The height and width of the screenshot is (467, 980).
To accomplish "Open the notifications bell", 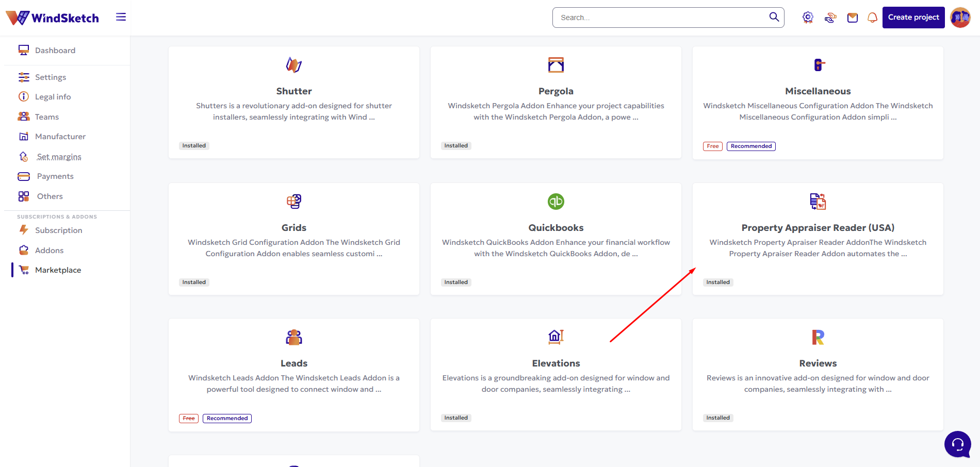I will coord(872,18).
